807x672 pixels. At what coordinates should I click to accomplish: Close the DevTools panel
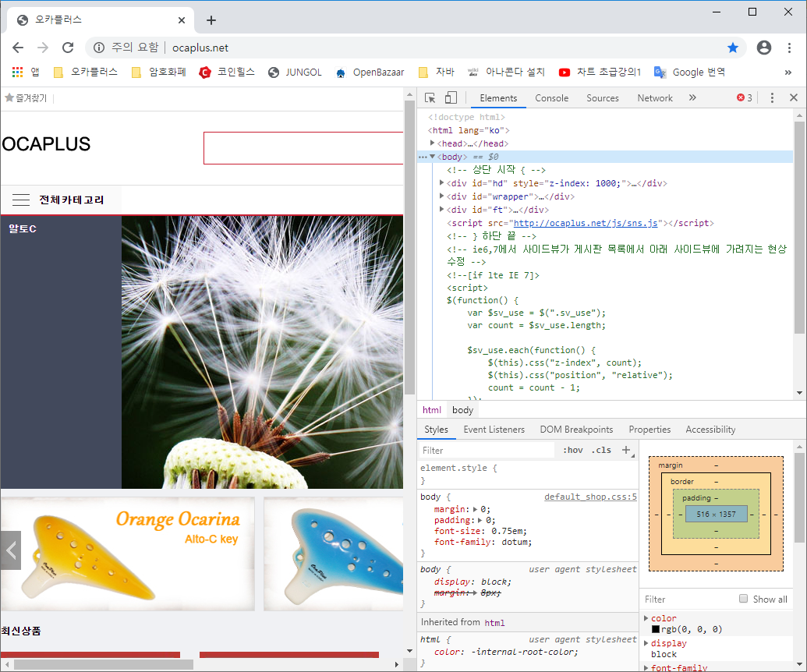(x=794, y=97)
